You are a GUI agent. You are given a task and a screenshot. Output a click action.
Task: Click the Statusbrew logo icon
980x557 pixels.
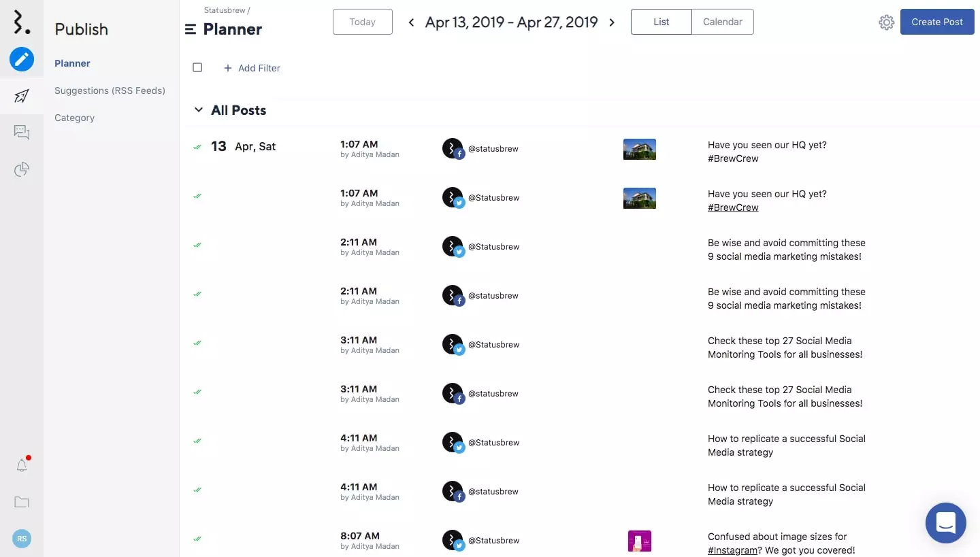[22, 22]
